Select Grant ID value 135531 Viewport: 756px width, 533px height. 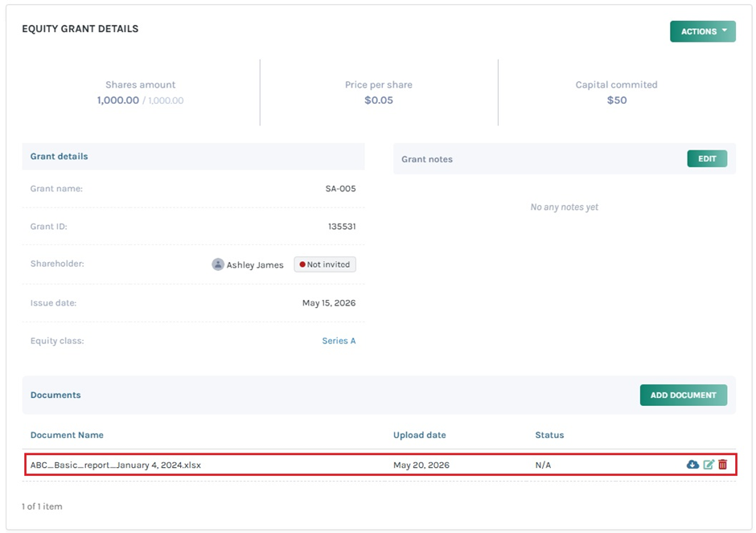click(342, 226)
